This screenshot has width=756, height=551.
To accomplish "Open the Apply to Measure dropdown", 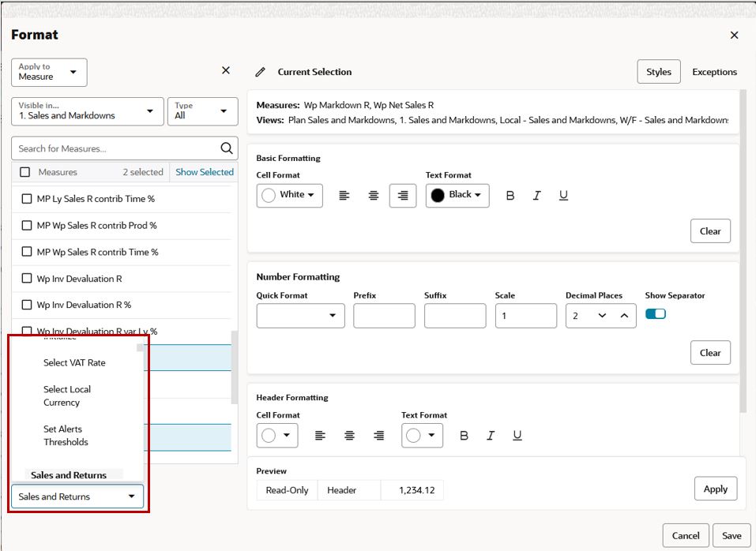I will (49, 73).
